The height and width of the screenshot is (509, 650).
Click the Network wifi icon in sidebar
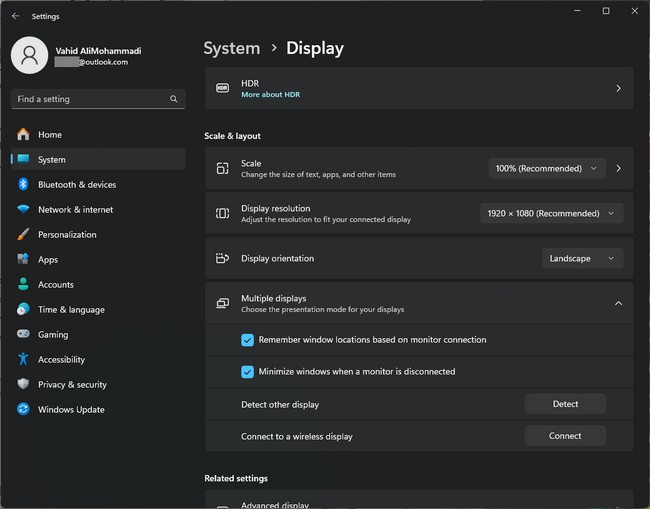pyautogui.click(x=23, y=209)
